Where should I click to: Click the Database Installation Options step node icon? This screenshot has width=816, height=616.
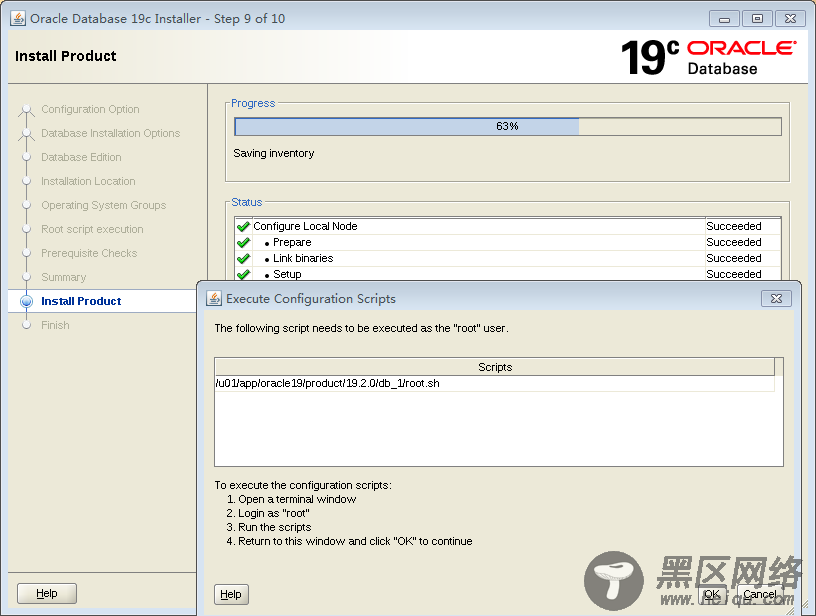pyautogui.click(x=26, y=134)
